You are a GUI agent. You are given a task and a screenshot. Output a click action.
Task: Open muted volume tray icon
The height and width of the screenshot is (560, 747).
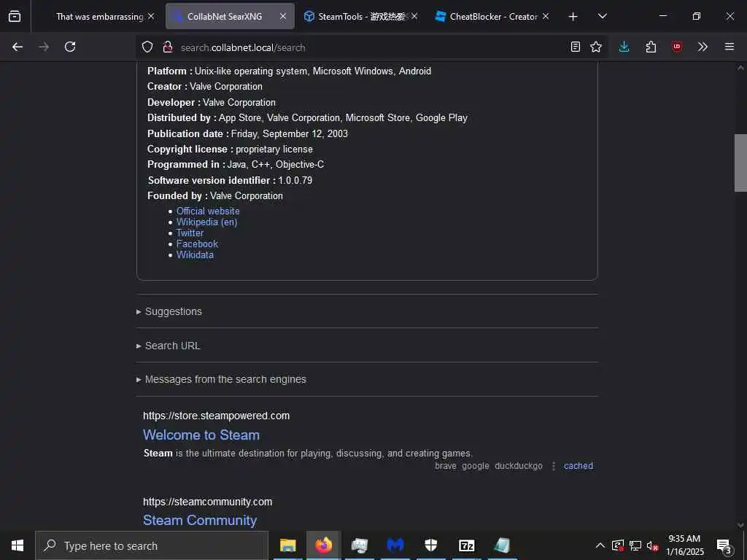click(x=652, y=545)
